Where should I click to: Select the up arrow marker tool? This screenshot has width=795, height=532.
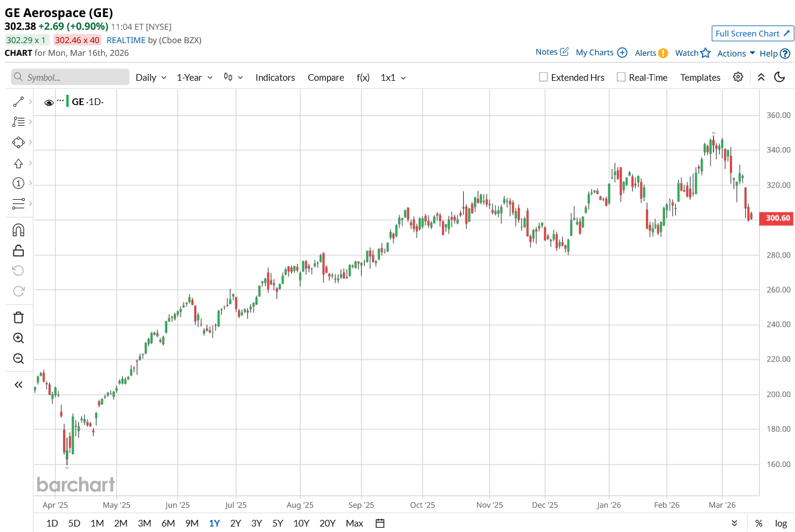(x=18, y=163)
